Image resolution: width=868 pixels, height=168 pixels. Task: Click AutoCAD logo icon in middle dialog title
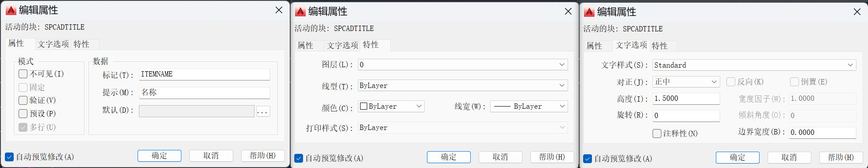pyautogui.click(x=300, y=11)
